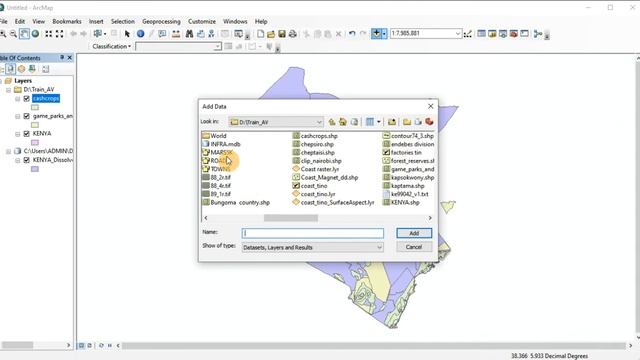
Task: Click the Find Route icon
Action: (200, 34)
